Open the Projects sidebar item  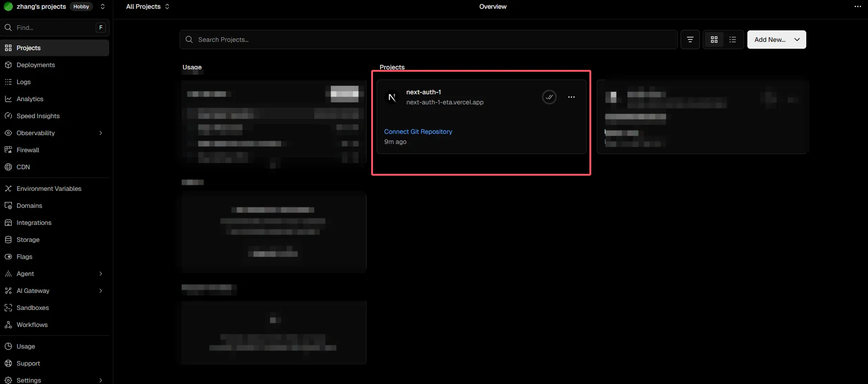point(54,48)
